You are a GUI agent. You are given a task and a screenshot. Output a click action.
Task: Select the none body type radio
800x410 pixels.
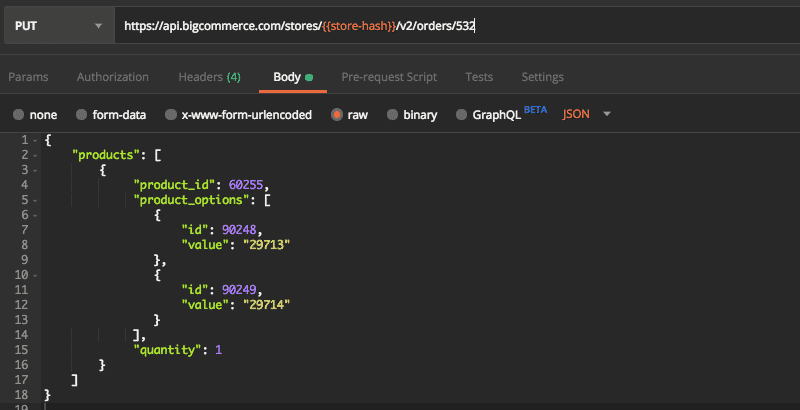coord(18,115)
